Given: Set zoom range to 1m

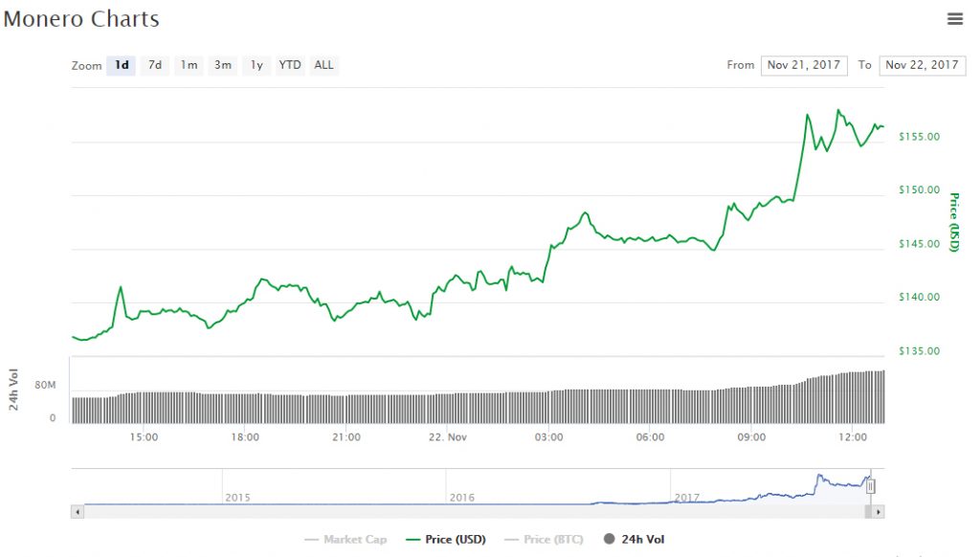Looking at the screenshot, I should click(x=189, y=65).
